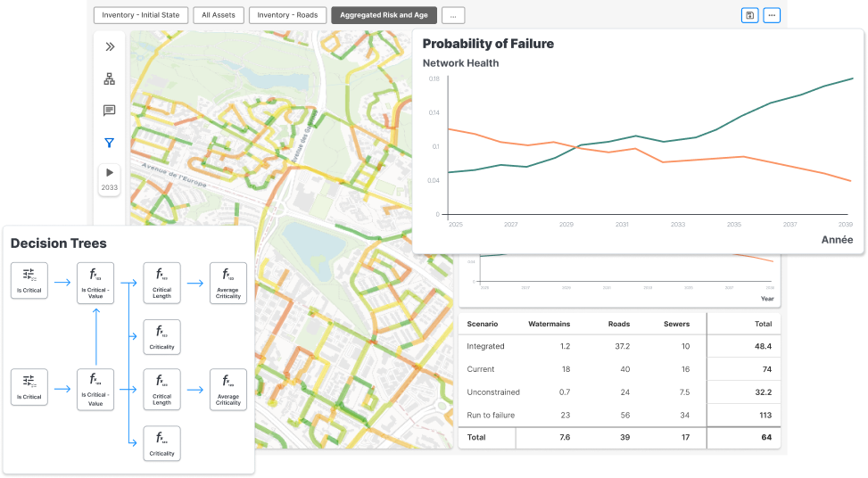Select upper Critical Length function node
The image size is (868, 478).
point(161,283)
